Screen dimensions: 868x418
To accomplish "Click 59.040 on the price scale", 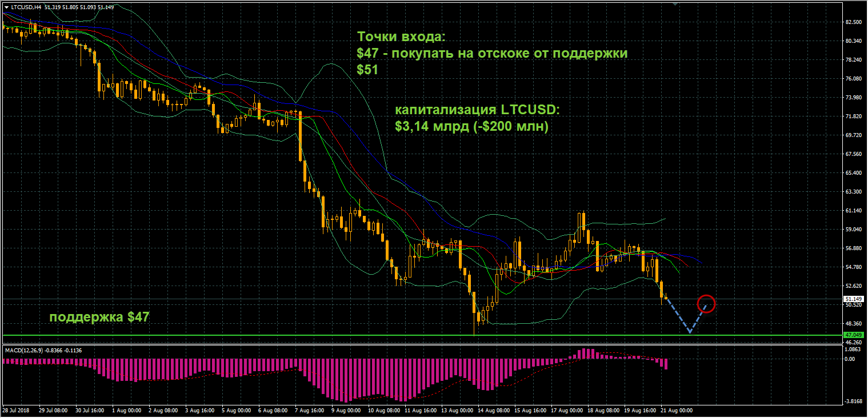I will 853,229.
